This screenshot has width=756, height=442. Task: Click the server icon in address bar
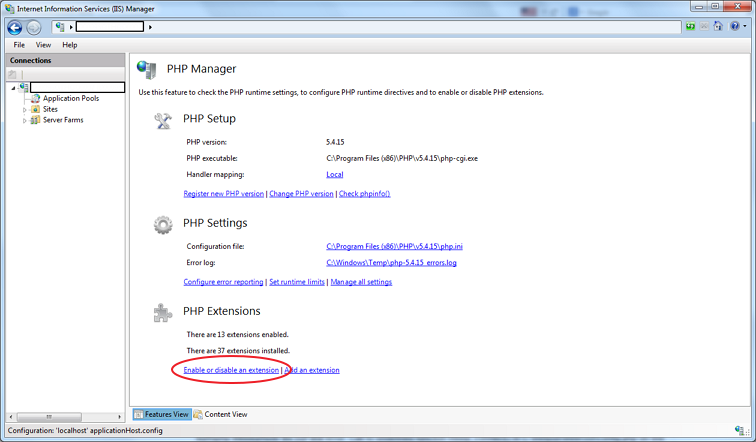60,27
